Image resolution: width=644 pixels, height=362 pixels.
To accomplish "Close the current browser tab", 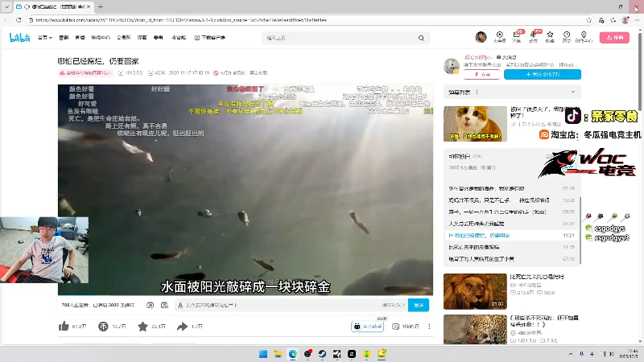I will point(89,6).
